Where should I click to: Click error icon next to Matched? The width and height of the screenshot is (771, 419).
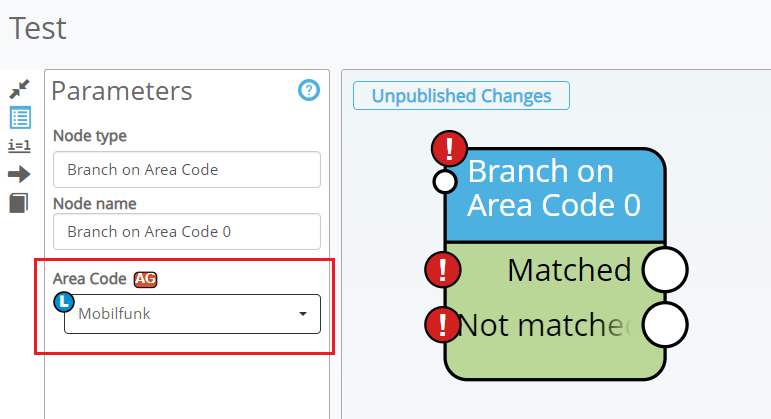pyautogui.click(x=443, y=270)
